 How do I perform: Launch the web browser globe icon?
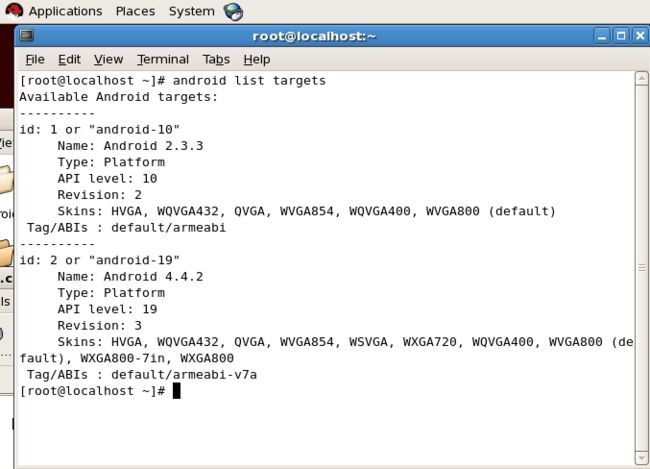coord(234,12)
